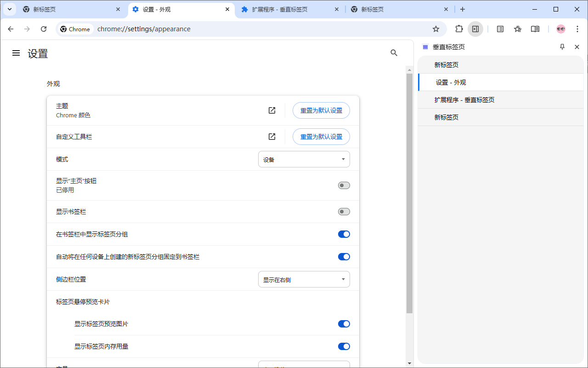Close the settings tab
588x368 pixels.
click(227, 9)
